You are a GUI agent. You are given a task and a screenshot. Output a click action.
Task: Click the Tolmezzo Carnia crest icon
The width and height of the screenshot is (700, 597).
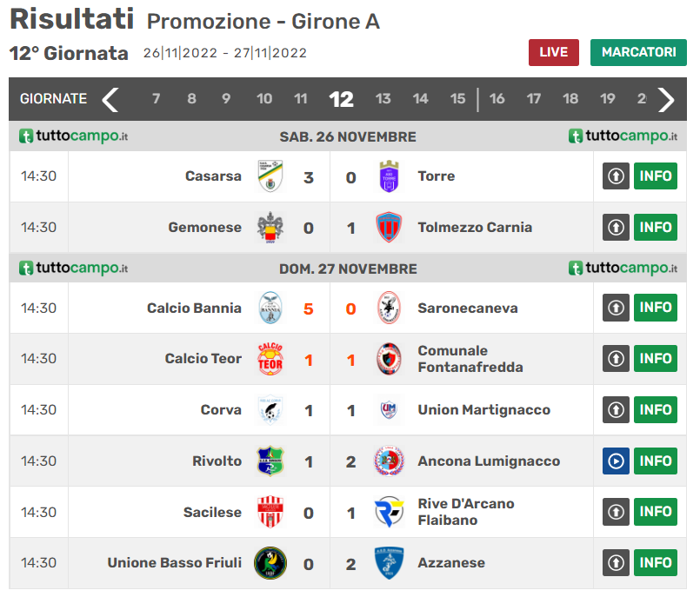[x=389, y=228]
